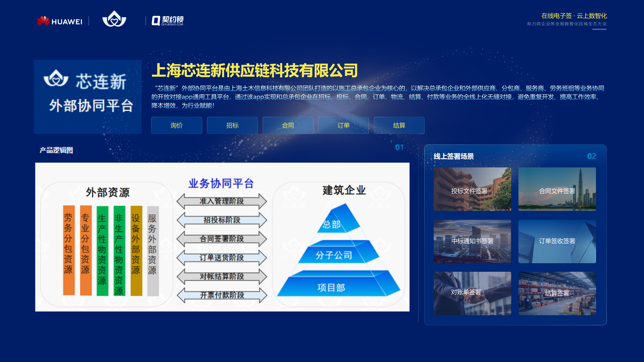Screen dimensions: 644x362
Task: Select the 合同 button
Action: tap(288, 125)
